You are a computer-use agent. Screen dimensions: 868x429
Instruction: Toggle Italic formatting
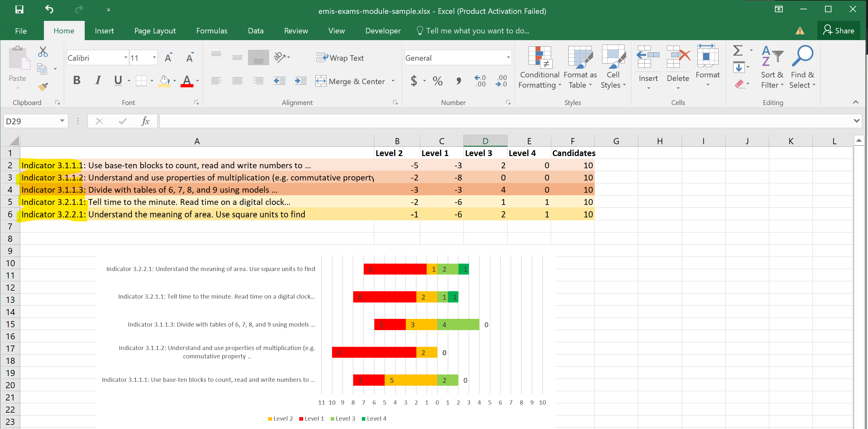98,80
